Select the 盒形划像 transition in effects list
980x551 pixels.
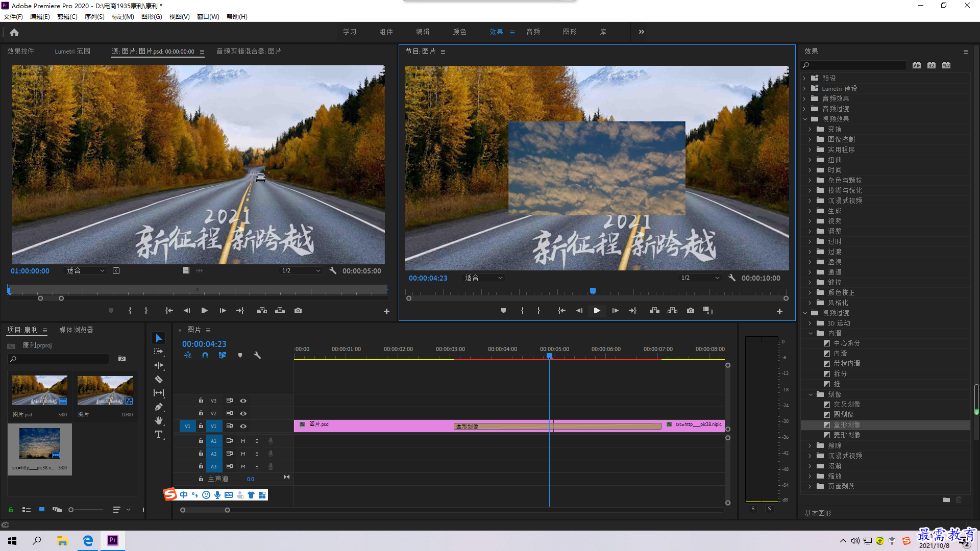[846, 425]
